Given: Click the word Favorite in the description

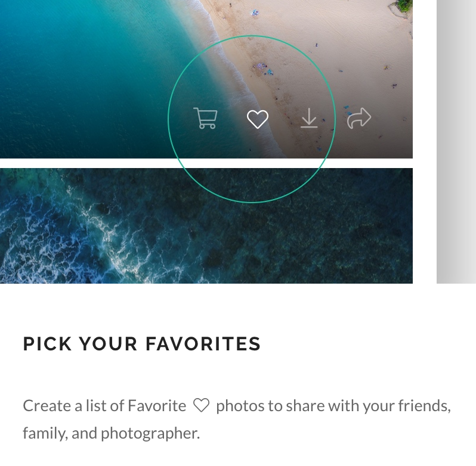Looking at the screenshot, I should coord(157,406).
